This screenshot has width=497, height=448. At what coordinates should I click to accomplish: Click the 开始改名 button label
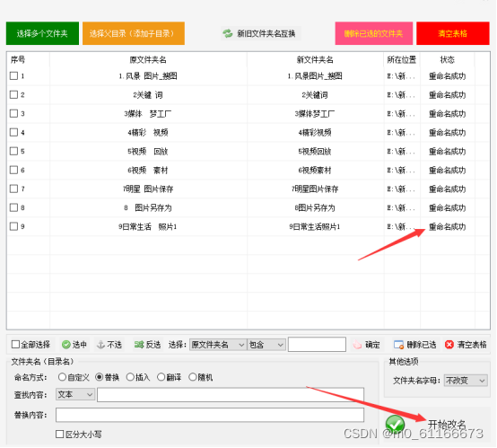click(447, 424)
